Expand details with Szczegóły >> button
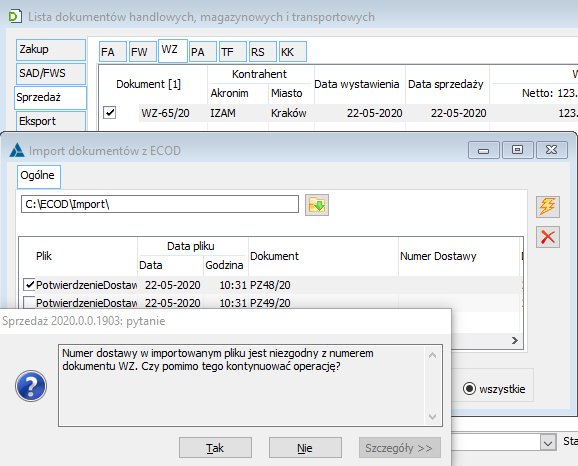578x466 pixels. pos(400,448)
